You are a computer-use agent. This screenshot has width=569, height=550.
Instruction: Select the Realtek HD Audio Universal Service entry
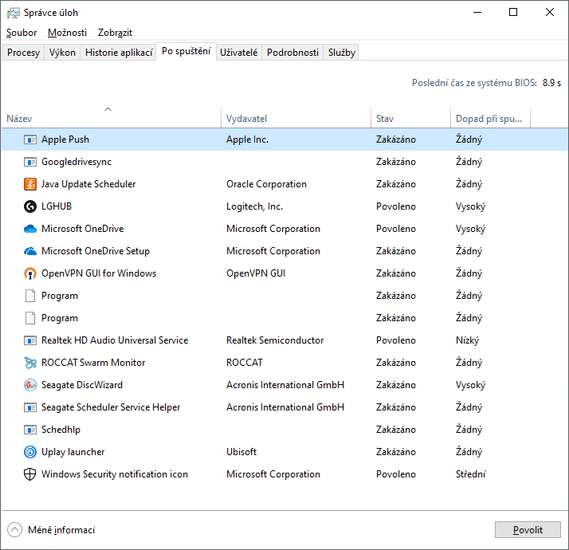click(115, 341)
